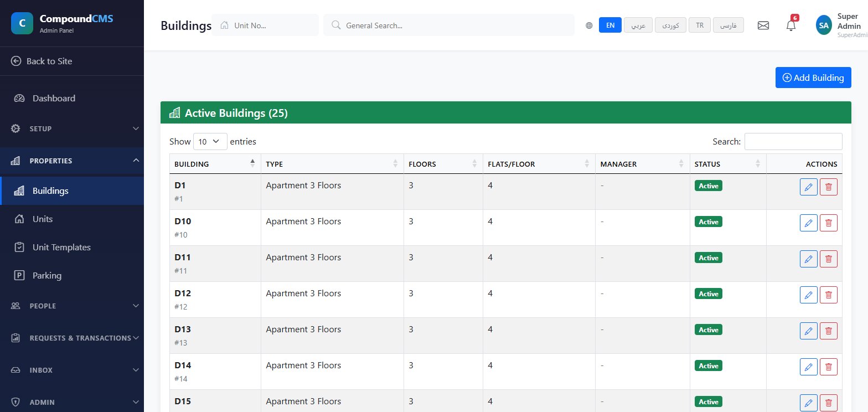The width and height of the screenshot is (868, 412).
Task: Edit building D14 with pencil icon
Action: tap(809, 367)
